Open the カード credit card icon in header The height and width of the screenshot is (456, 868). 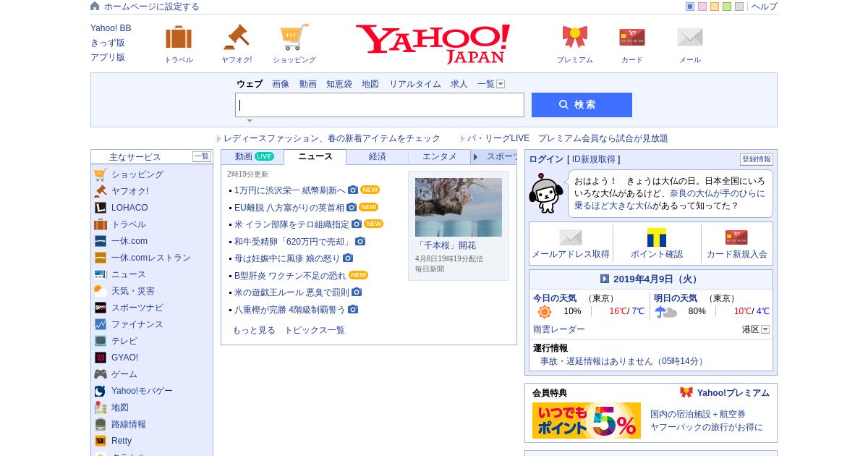(x=632, y=37)
